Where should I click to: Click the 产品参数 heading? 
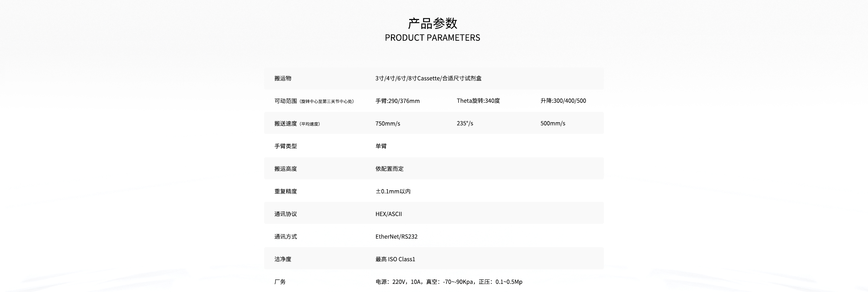432,23
